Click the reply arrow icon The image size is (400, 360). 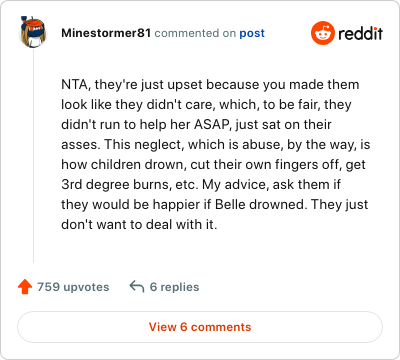pos(137,287)
